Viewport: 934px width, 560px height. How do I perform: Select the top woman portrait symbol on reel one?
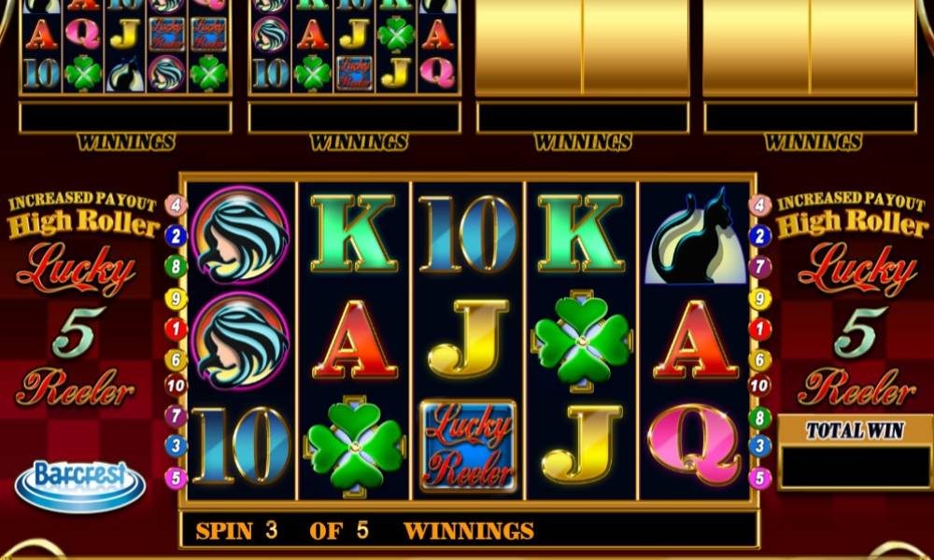(241, 234)
